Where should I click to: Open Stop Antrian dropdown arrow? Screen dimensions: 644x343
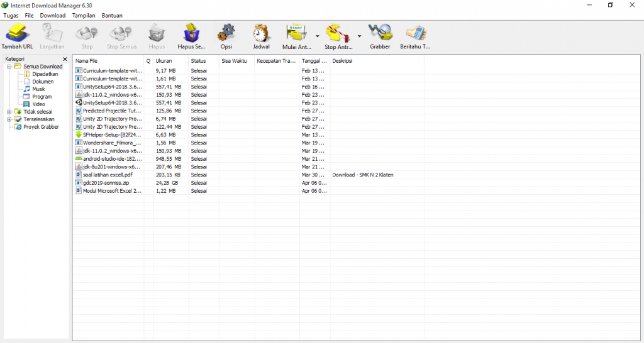[x=359, y=36]
